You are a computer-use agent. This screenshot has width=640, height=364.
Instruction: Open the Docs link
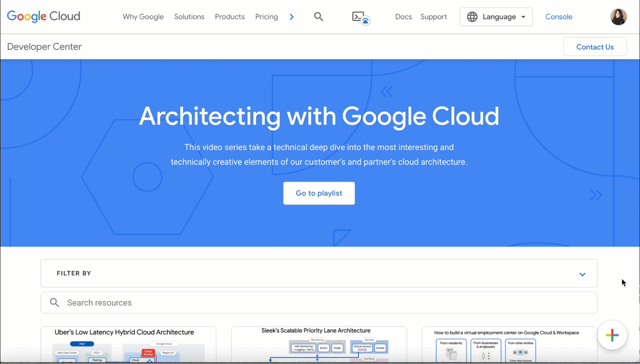(x=403, y=17)
